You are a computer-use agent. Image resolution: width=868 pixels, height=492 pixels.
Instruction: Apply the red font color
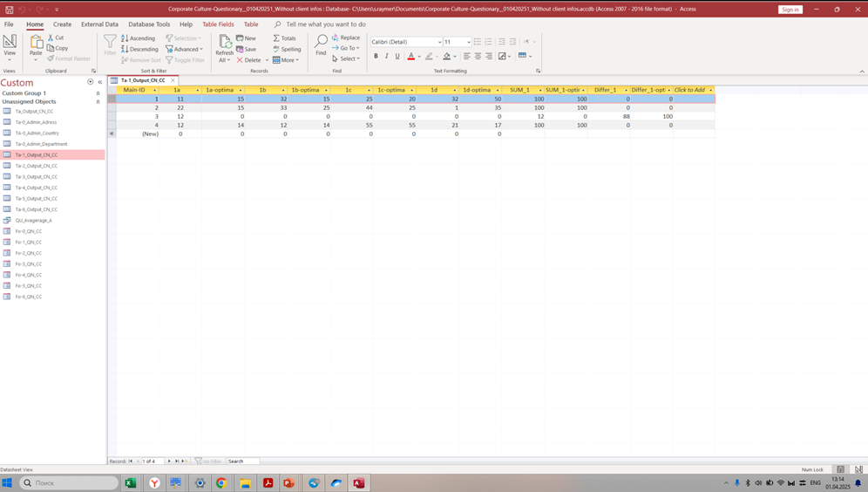click(x=410, y=56)
